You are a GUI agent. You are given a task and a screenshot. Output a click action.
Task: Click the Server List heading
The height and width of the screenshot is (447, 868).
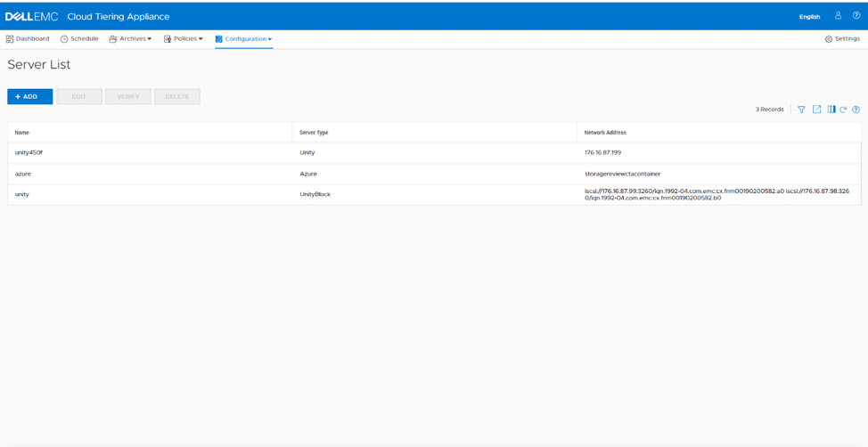click(x=38, y=65)
